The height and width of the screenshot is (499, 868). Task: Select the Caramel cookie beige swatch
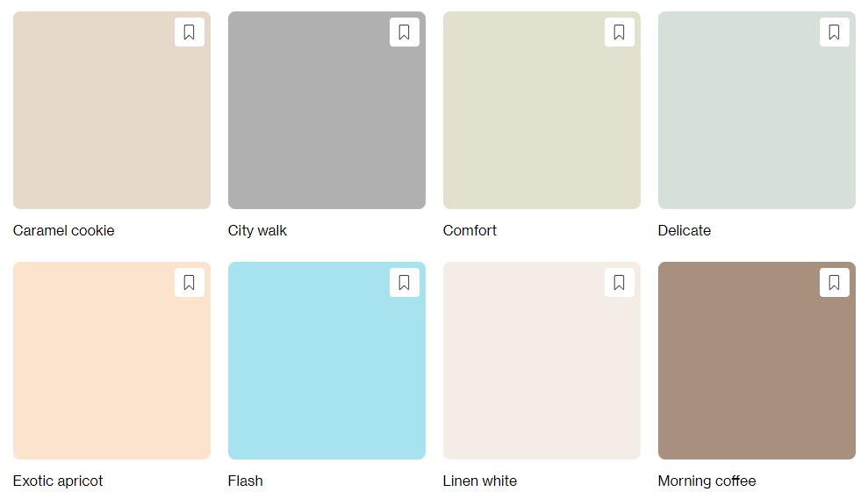tap(111, 110)
